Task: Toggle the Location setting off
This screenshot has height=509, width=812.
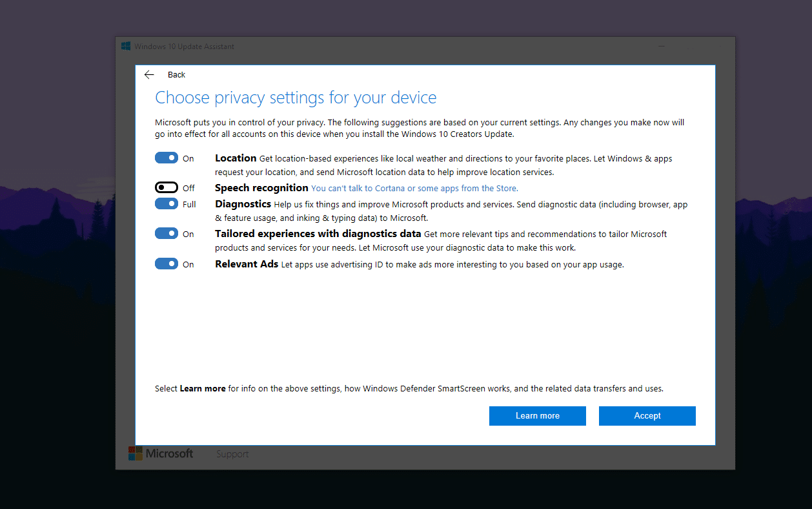Action: pyautogui.click(x=166, y=158)
